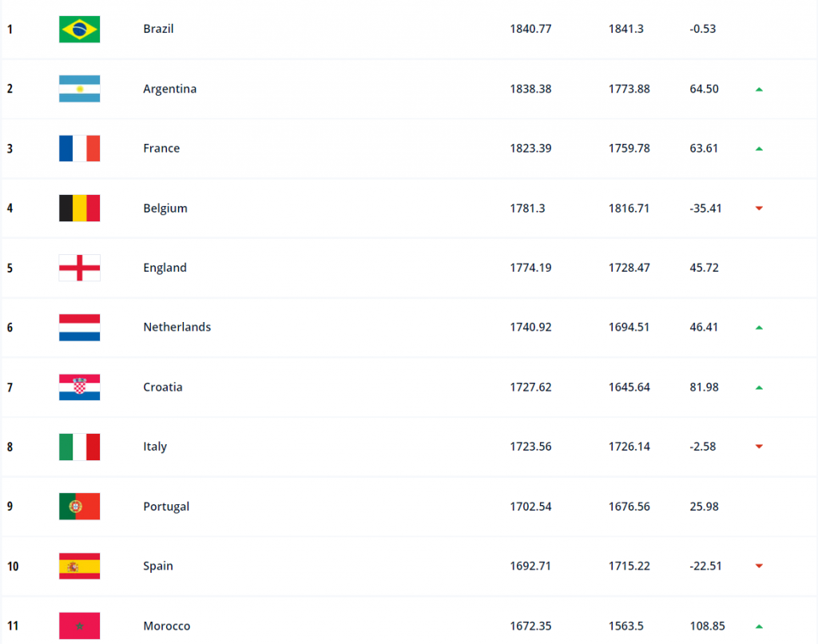The width and height of the screenshot is (818, 644).
Task: Click Belgium's red down arrow indicator
Action: click(x=759, y=209)
